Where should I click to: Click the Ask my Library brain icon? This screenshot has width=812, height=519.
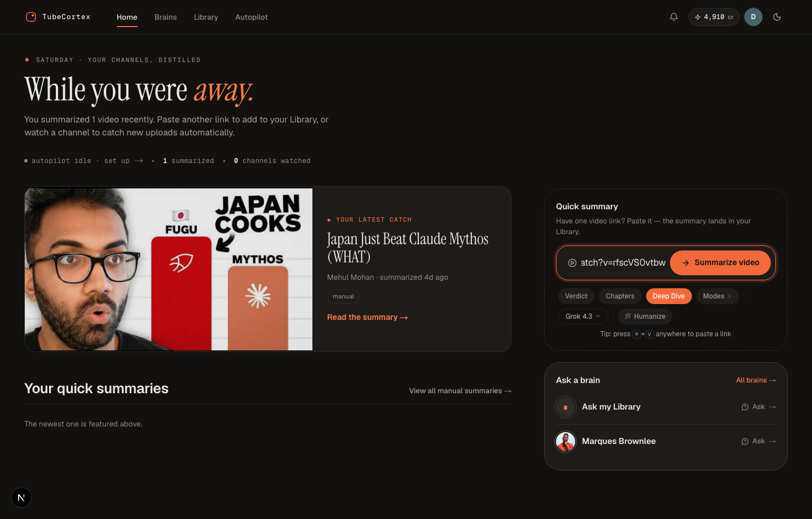coord(566,407)
